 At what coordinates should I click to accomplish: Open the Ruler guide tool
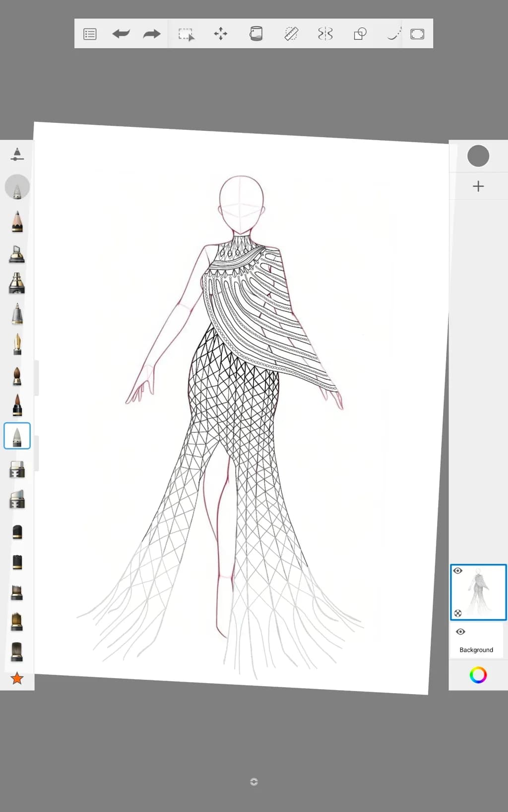point(291,34)
